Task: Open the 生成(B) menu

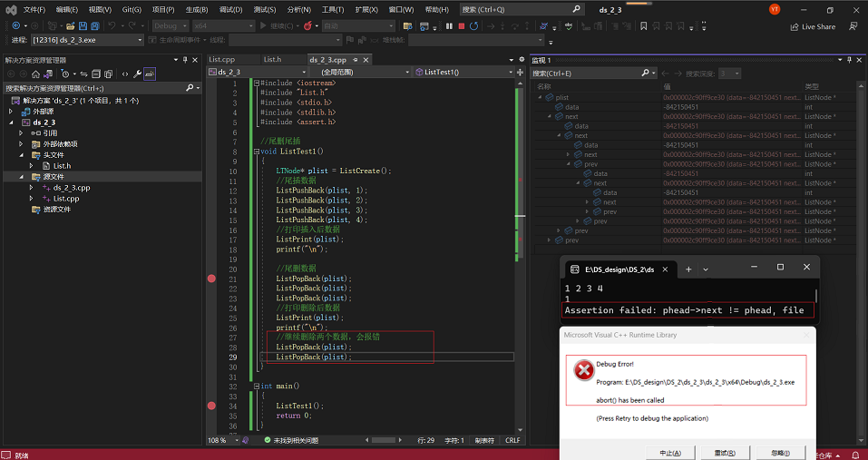Action: 197,9
